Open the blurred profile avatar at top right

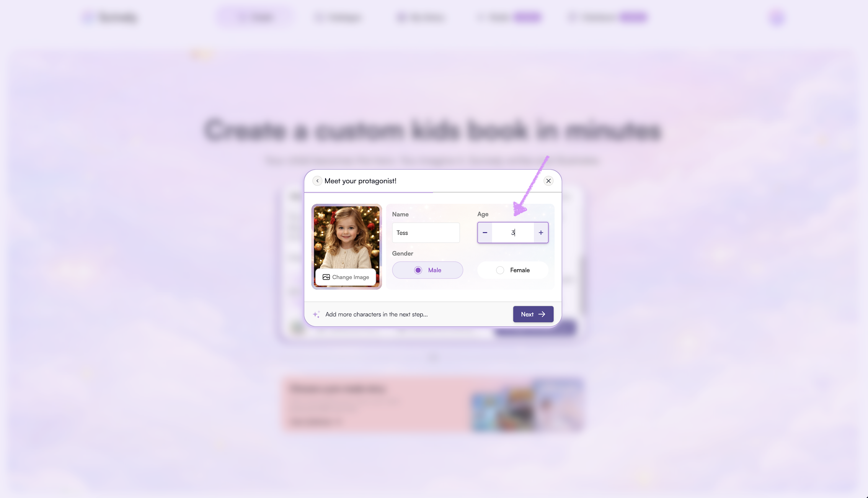coord(777,17)
